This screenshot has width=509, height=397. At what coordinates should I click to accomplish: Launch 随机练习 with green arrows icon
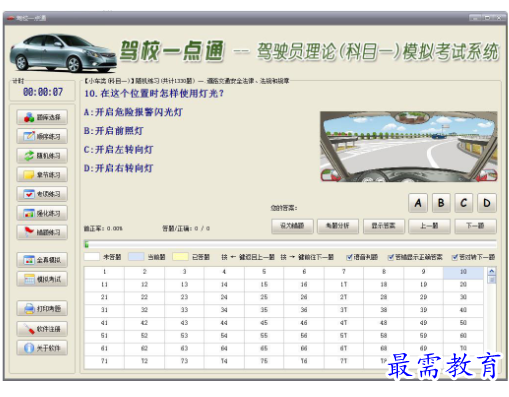pyautogui.click(x=42, y=156)
